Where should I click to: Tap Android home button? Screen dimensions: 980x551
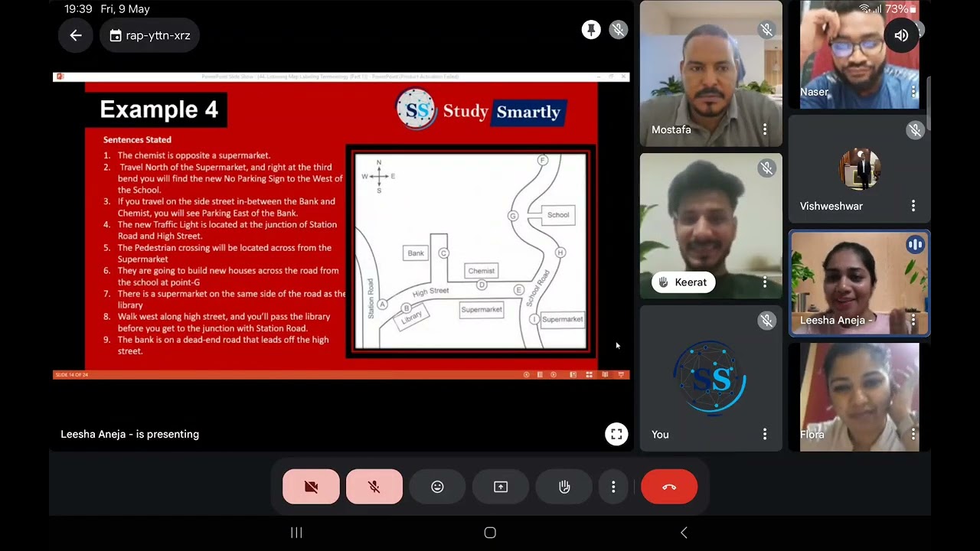(490, 533)
